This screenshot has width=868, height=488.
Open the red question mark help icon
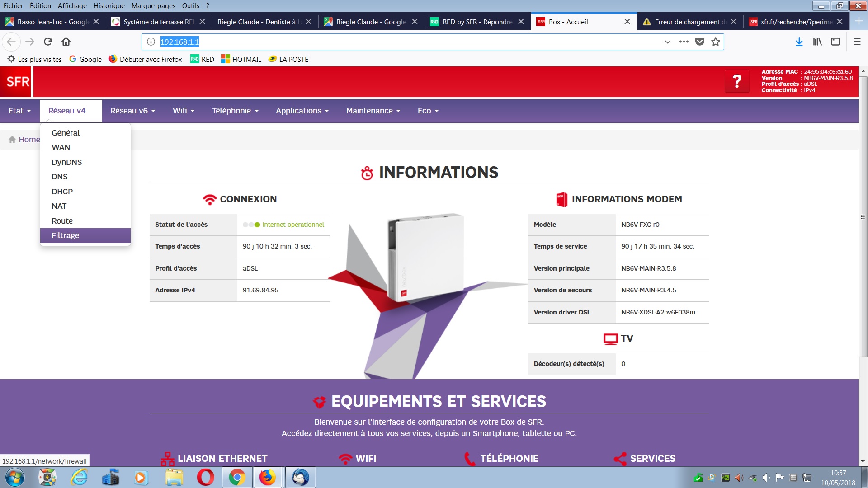click(x=737, y=81)
